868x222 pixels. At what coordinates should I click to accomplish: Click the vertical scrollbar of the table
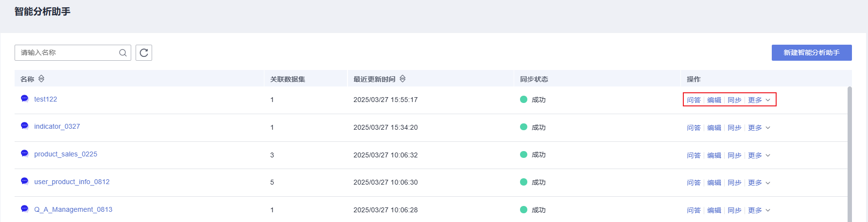850,154
